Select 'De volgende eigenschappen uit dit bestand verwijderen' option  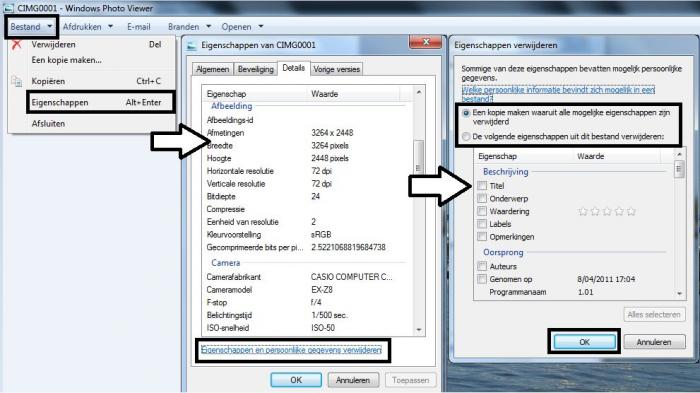coord(466,137)
